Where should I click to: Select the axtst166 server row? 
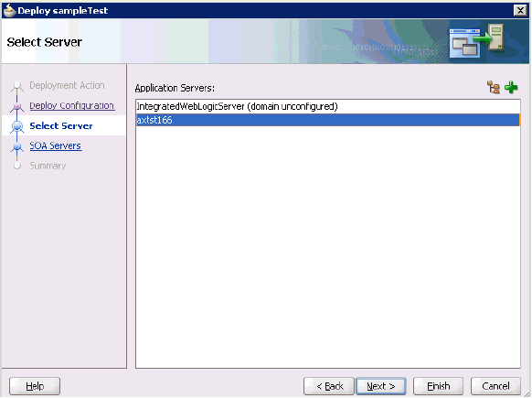click(x=328, y=120)
